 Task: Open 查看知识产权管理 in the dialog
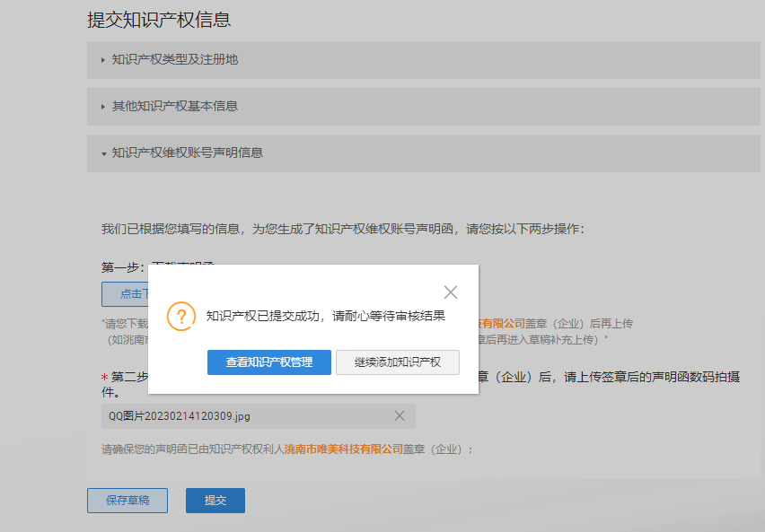[x=268, y=362]
